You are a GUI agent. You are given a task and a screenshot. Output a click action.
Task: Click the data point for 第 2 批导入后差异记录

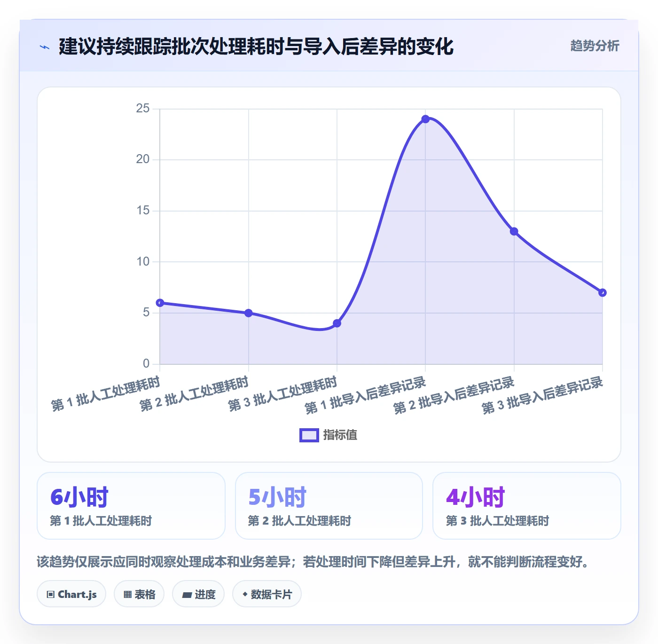pyautogui.click(x=514, y=231)
